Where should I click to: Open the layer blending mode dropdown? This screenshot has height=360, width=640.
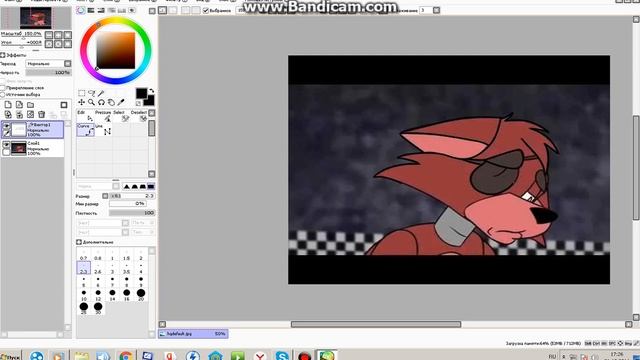click(49, 64)
